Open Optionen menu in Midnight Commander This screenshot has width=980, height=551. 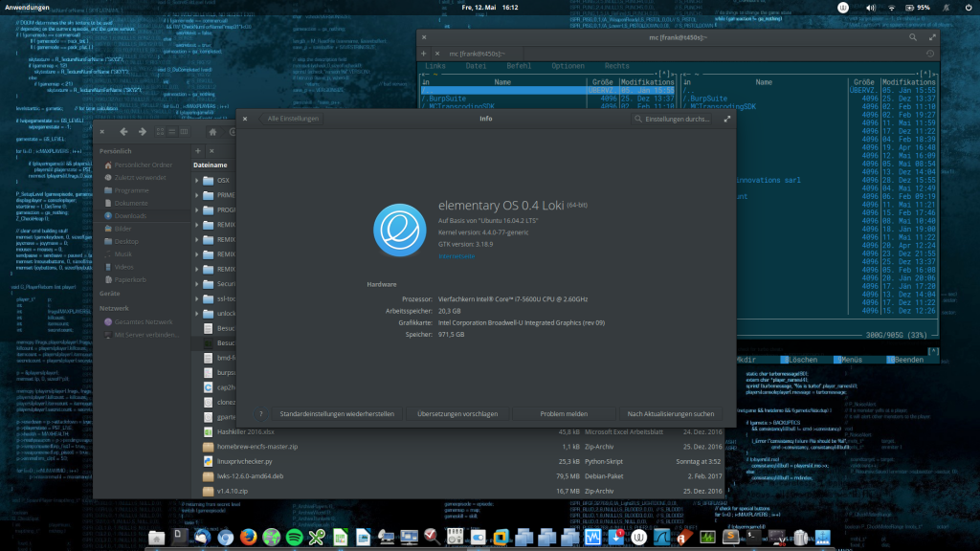(568, 66)
